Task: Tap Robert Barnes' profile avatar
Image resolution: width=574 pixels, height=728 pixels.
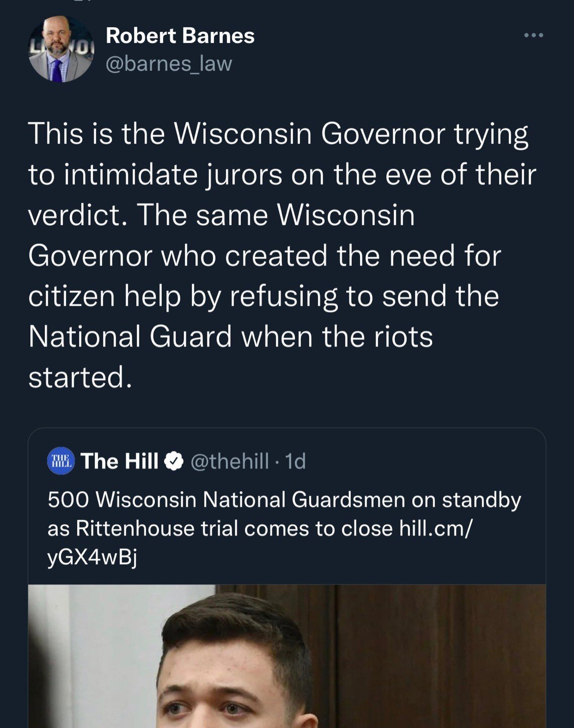Action: (x=61, y=49)
